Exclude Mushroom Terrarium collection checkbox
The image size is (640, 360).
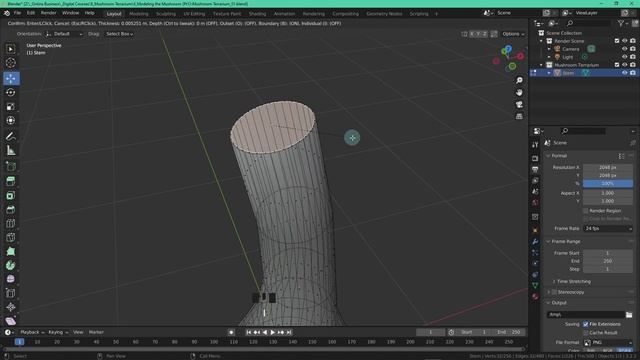pyautogui.click(x=617, y=65)
